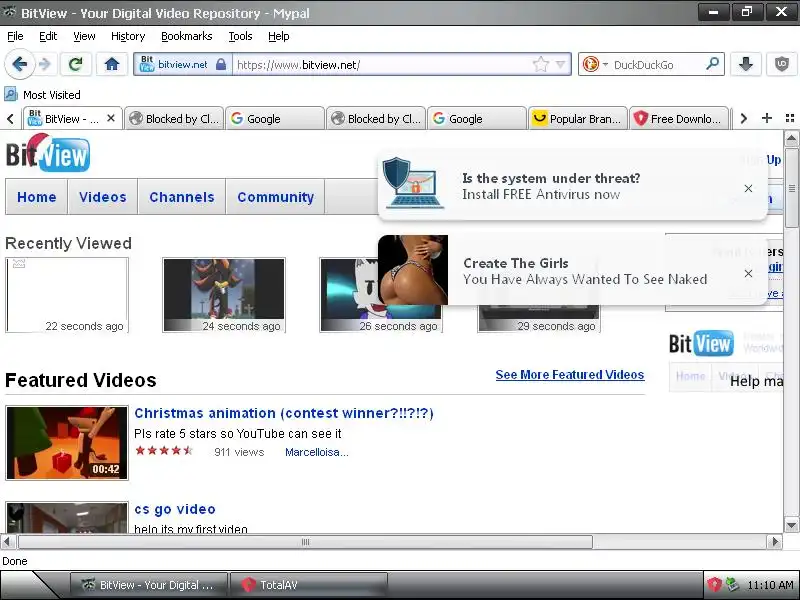Image resolution: width=800 pixels, height=600 pixels.
Task: Open the Community section
Action: point(276,197)
